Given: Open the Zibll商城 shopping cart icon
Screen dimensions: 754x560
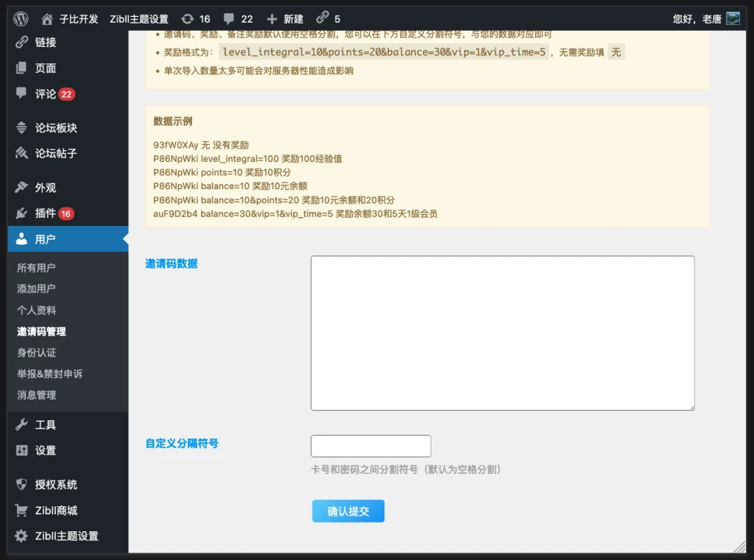Looking at the screenshot, I should (21, 511).
